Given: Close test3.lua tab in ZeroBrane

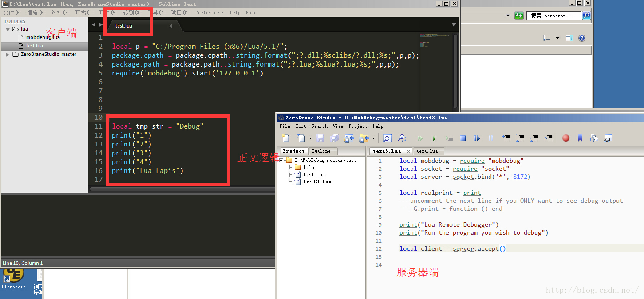Looking at the screenshot, I should point(408,151).
